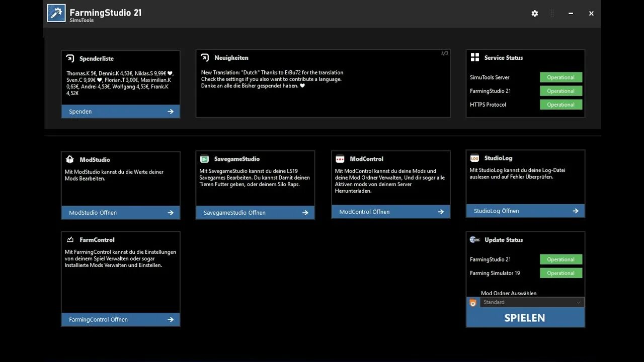Open ModStudio via ModStudio Öffnen
644x362 pixels.
121,213
